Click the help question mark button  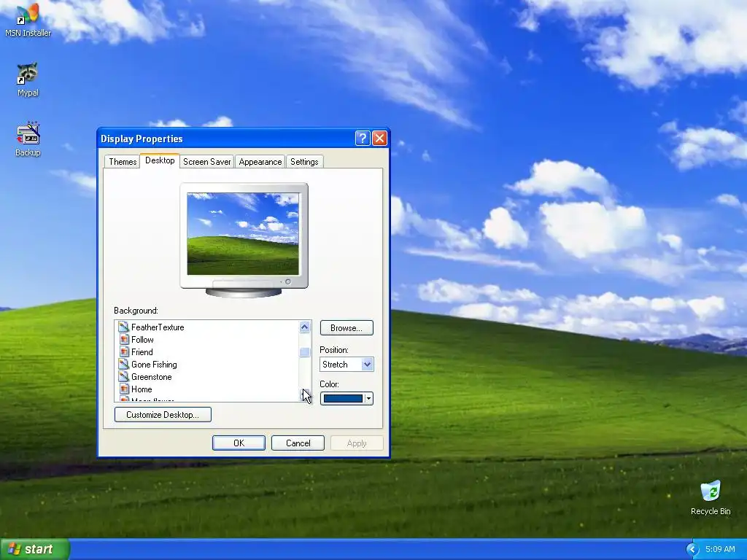362,138
